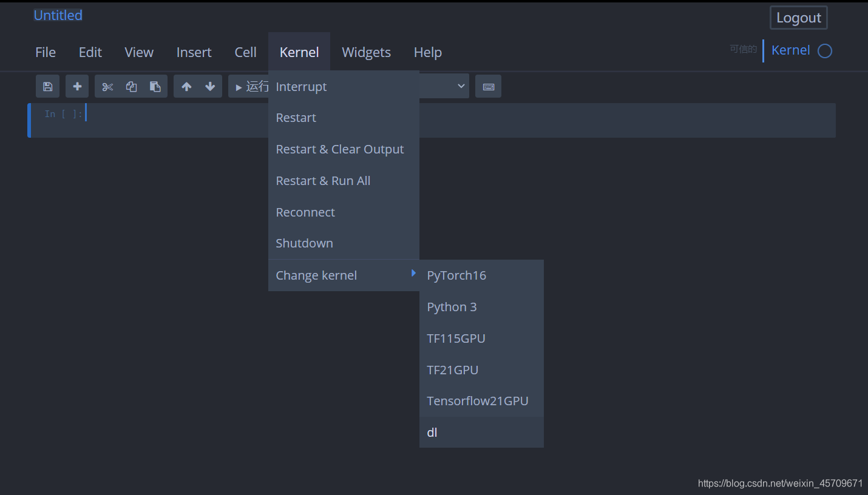The width and height of the screenshot is (868, 495).
Task: Open the Cell menu
Action: pyautogui.click(x=246, y=52)
